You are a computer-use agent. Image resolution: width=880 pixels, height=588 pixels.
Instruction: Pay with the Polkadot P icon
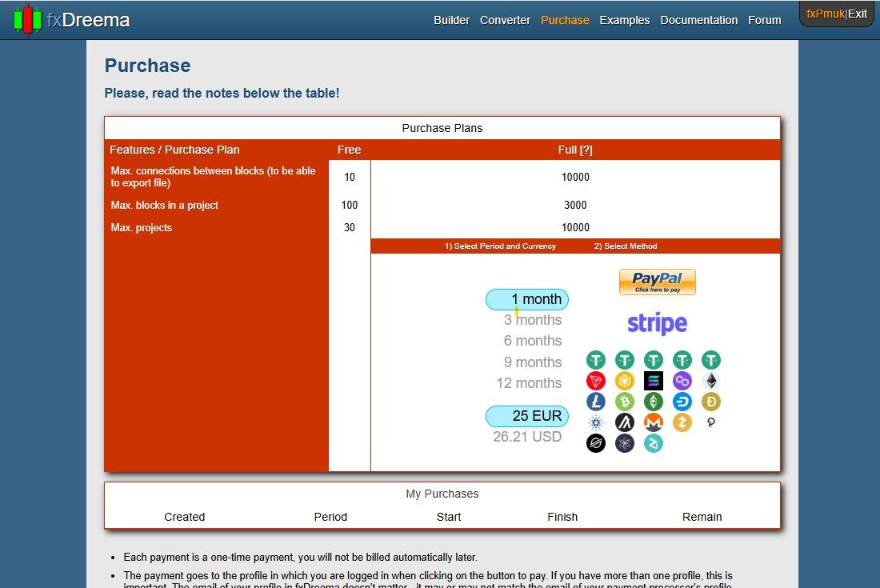(711, 422)
